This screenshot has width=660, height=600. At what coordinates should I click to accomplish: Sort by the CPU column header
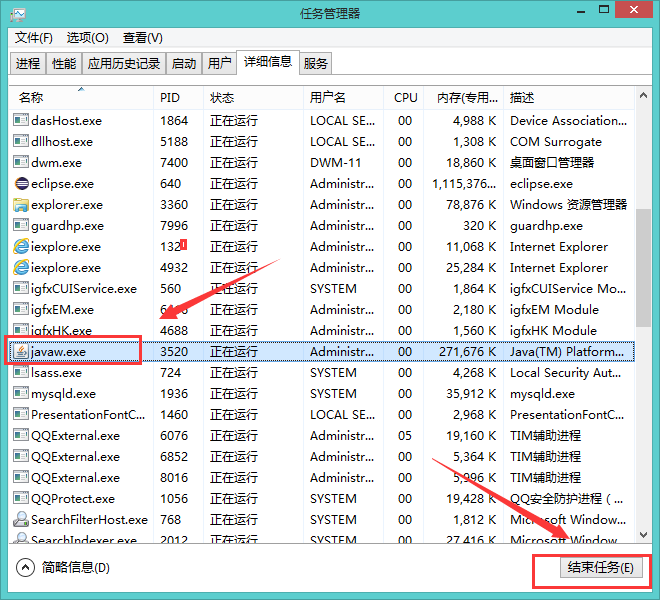pyautogui.click(x=404, y=98)
